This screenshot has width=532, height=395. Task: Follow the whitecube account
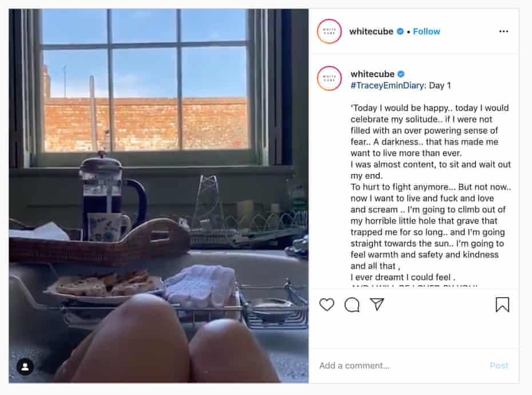[426, 31]
